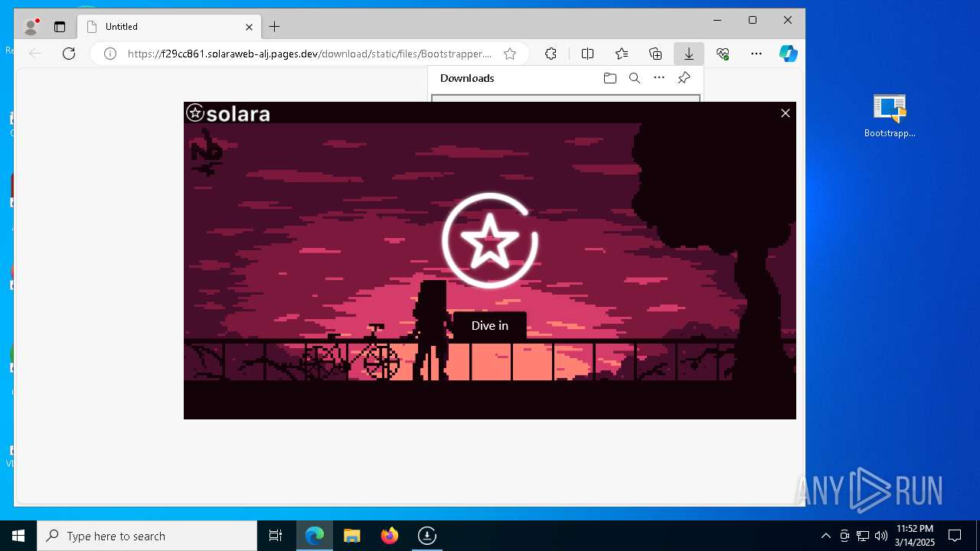Open tab actions menu
Viewport: 980px width, 551px height.
[60, 27]
